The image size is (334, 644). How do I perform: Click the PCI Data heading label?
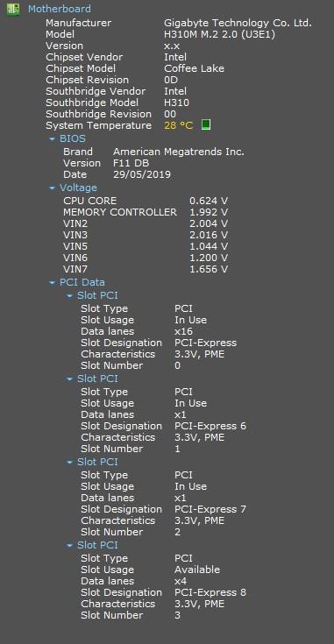pos(82,282)
